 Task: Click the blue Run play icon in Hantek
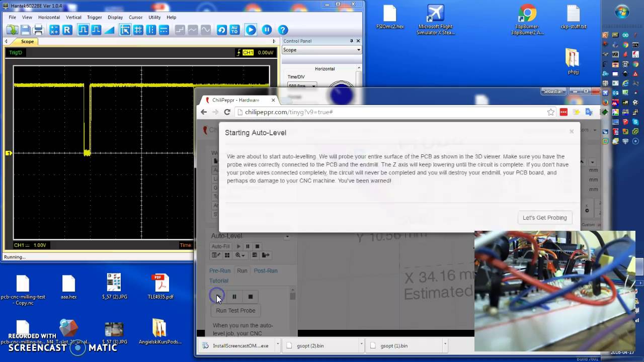[251, 30]
